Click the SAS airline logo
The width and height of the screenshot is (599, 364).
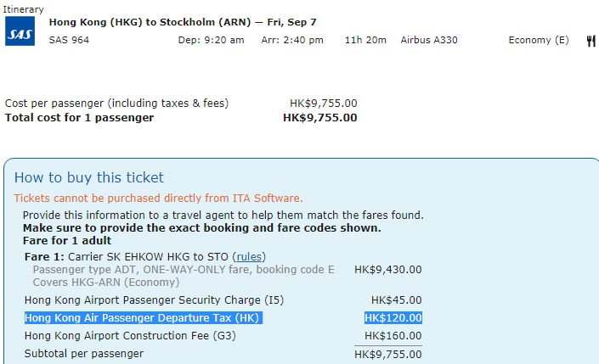click(20, 31)
